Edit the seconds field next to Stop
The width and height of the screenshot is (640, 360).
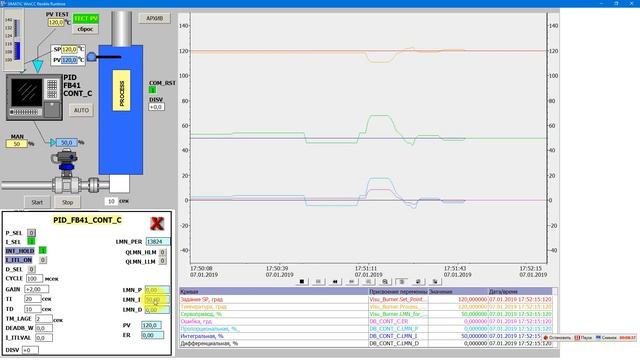tap(111, 201)
